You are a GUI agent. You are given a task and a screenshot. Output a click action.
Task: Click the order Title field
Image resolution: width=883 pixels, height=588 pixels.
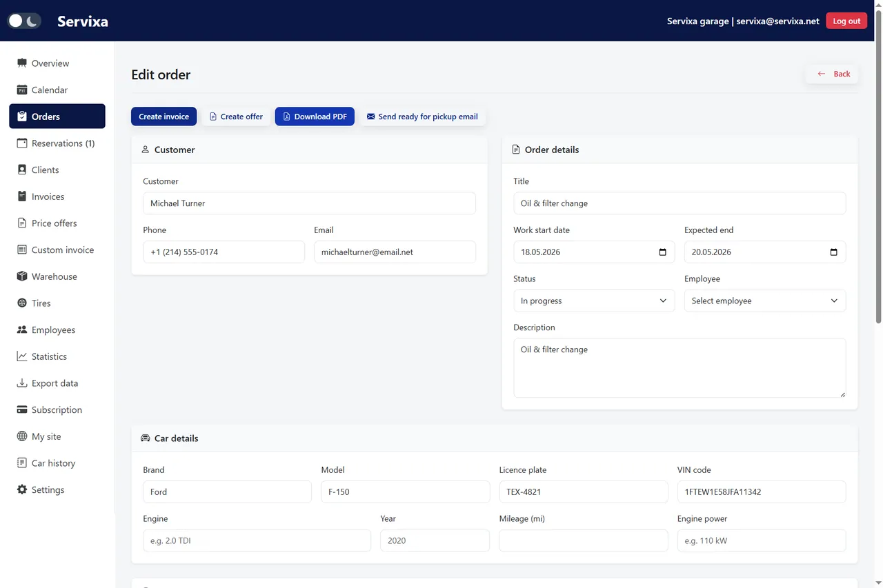pos(679,203)
